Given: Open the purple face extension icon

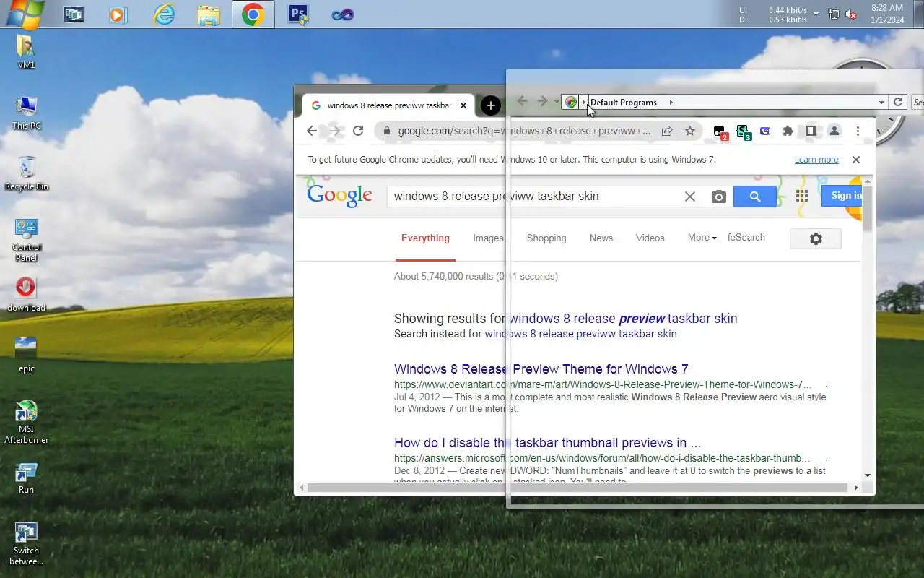Looking at the screenshot, I should click(765, 131).
